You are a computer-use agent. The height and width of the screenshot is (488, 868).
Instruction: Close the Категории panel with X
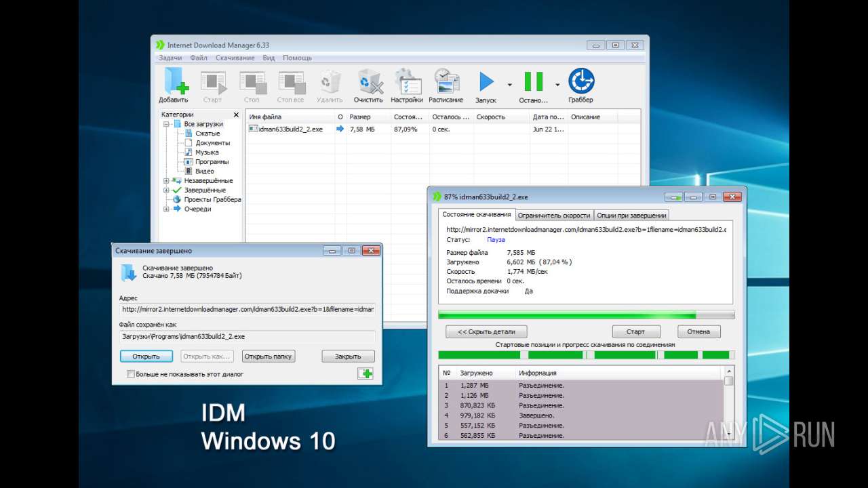point(236,115)
